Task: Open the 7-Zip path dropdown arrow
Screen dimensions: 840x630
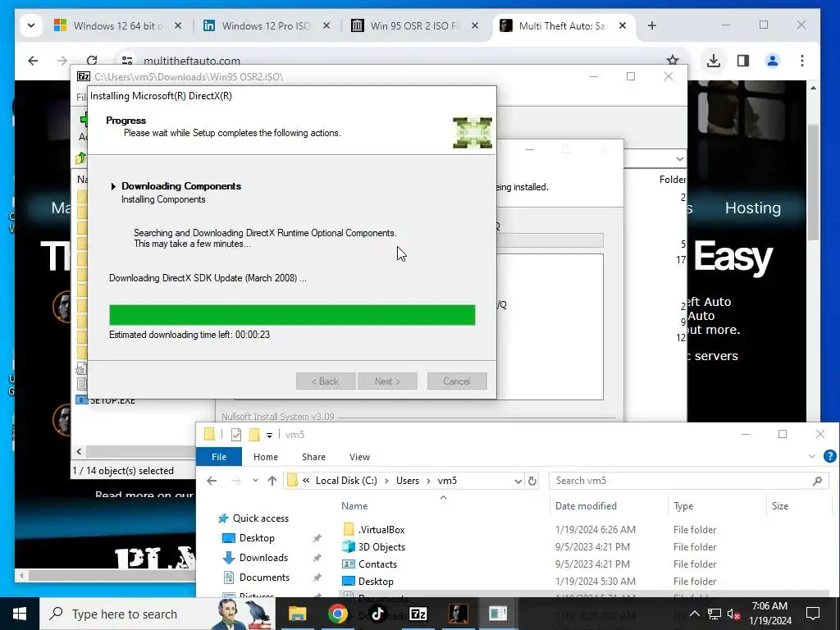Action: click(x=679, y=159)
